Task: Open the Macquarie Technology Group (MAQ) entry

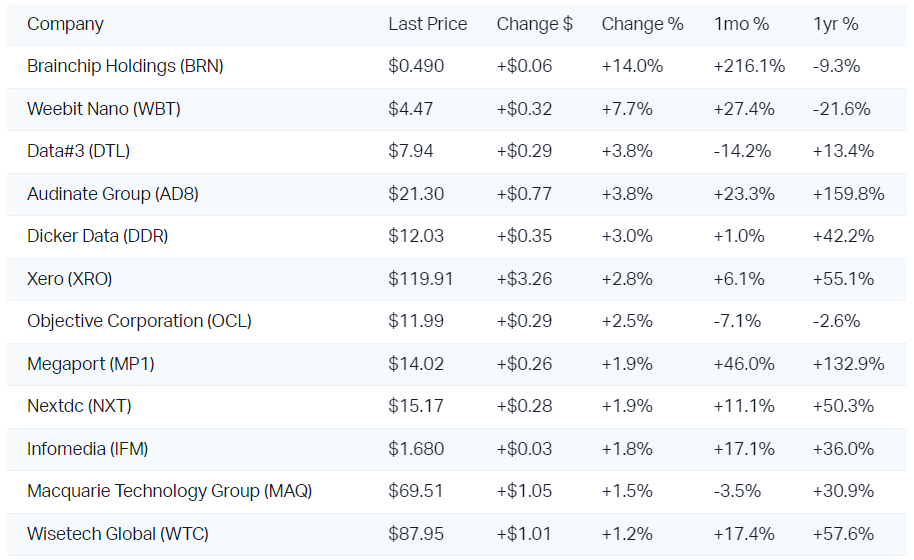Action: [169, 491]
